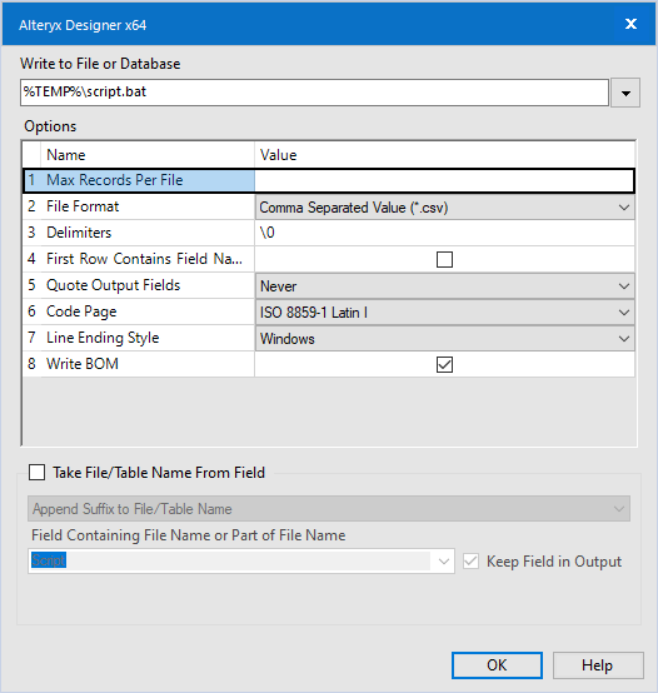Close the Alteryx Designer dialog
The width and height of the screenshot is (658, 693).
click(x=631, y=24)
